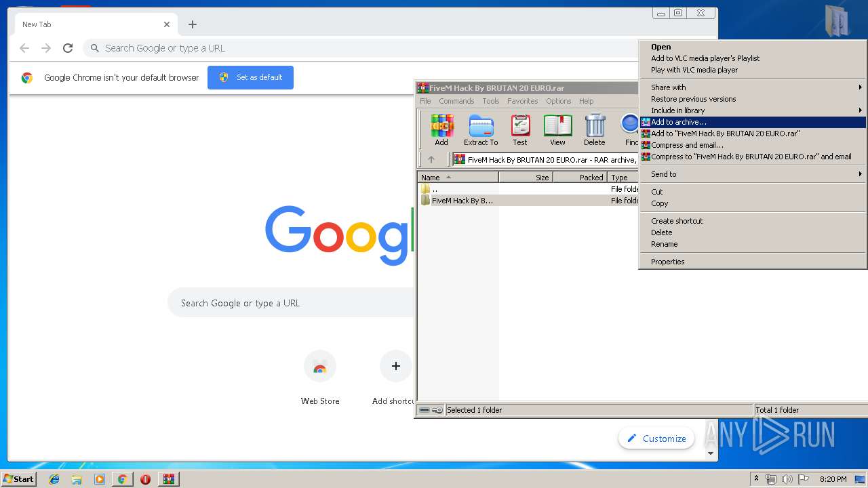
Task: Click the Google search box
Action: tap(292, 303)
